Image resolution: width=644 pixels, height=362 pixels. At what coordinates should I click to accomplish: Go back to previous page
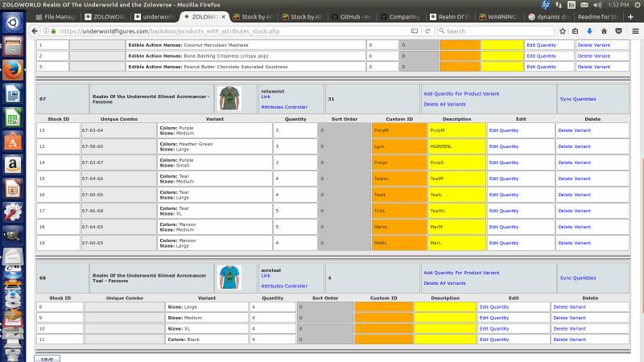(x=35, y=31)
